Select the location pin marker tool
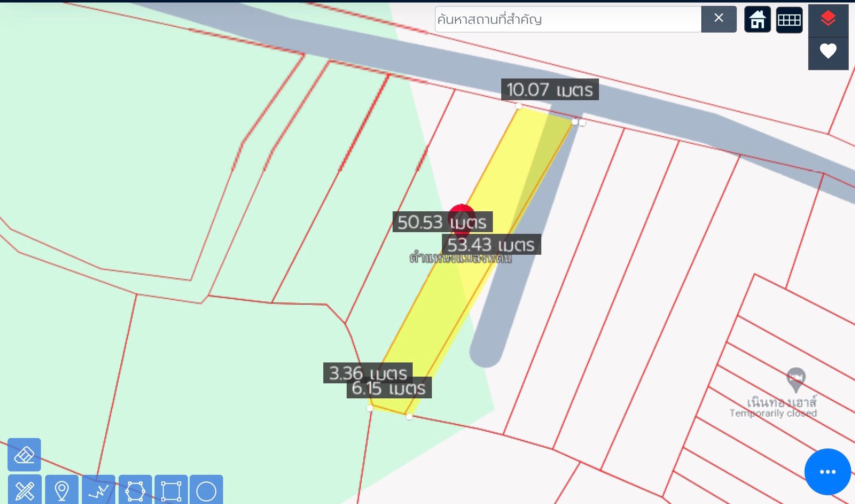The width and height of the screenshot is (855, 504). [x=62, y=489]
